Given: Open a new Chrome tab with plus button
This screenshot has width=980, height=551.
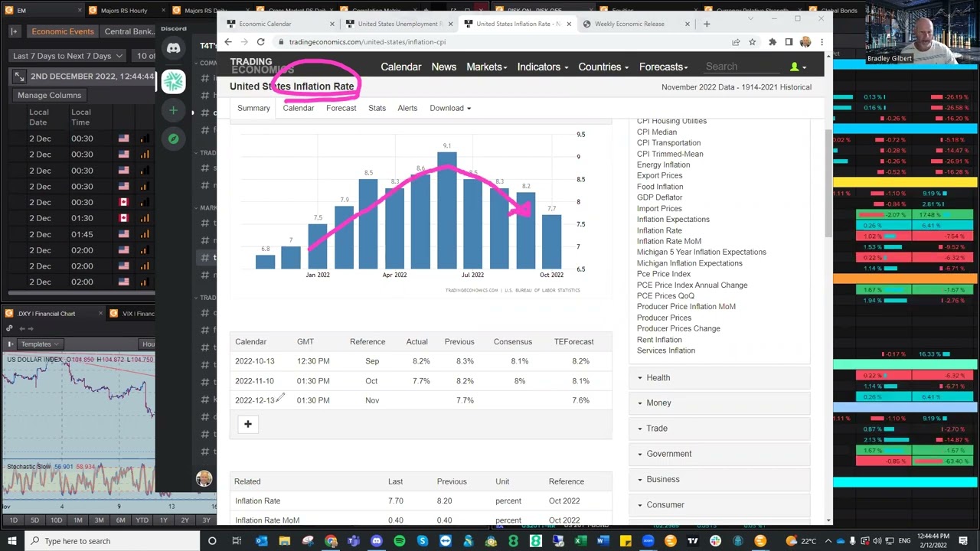Looking at the screenshot, I should pos(707,24).
